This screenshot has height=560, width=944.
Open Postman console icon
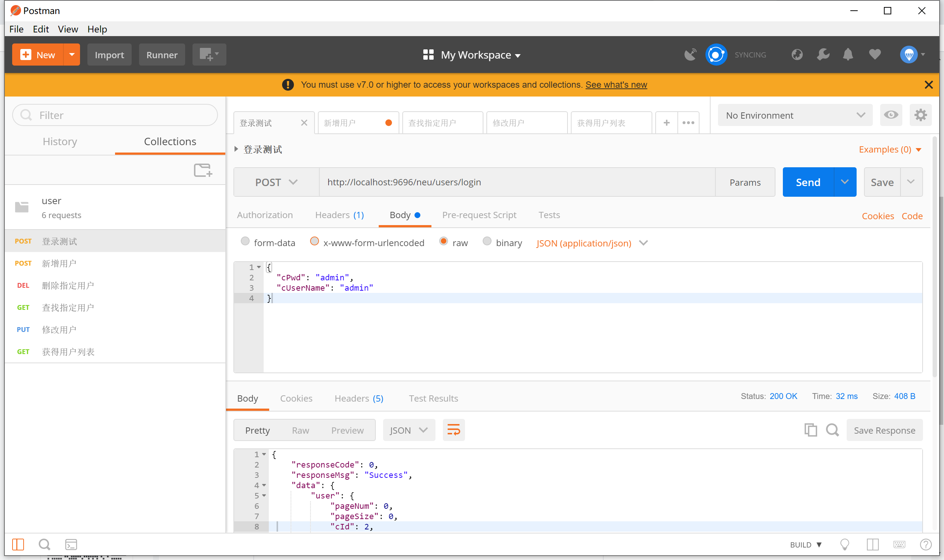[71, 544]
